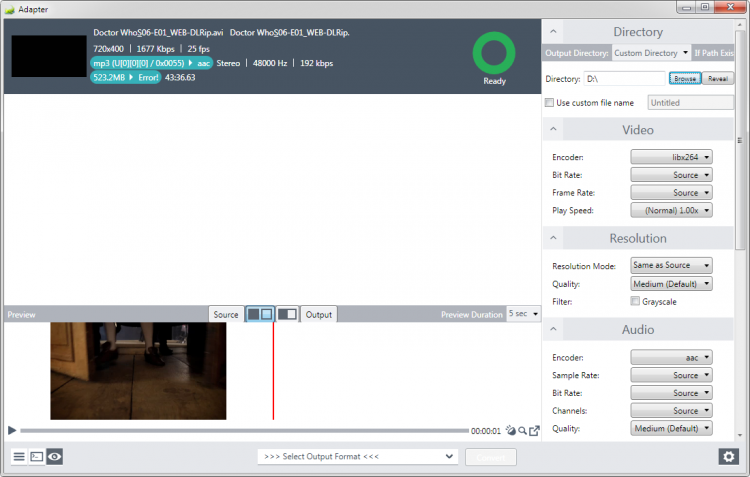
Task: Switch preview to Source tab
Action: [226, 314]
